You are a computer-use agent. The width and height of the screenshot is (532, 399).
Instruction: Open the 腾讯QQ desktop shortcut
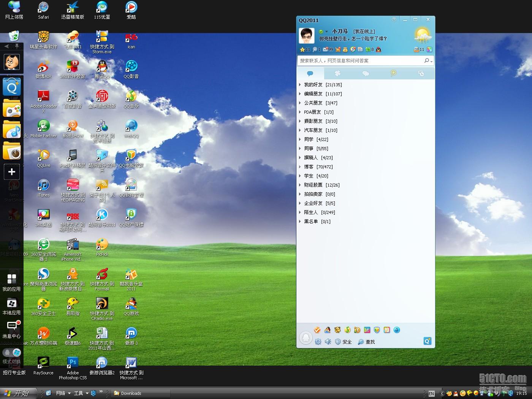coord(102,70)
